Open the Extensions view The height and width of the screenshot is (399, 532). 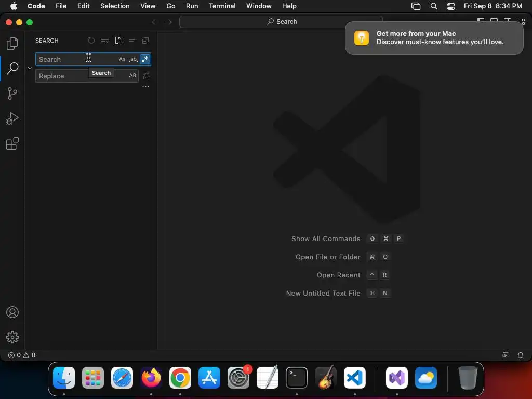click(x=12, y=143)
